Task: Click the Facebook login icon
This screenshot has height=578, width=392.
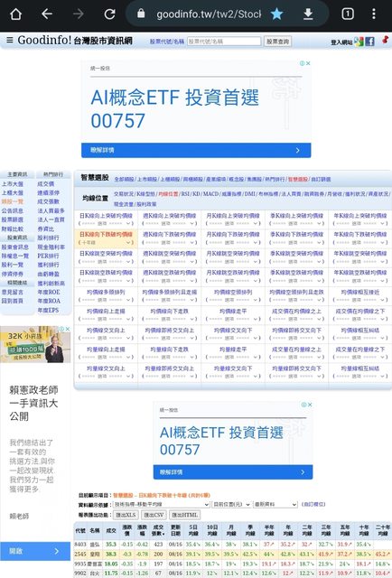Action: [370, 42]
